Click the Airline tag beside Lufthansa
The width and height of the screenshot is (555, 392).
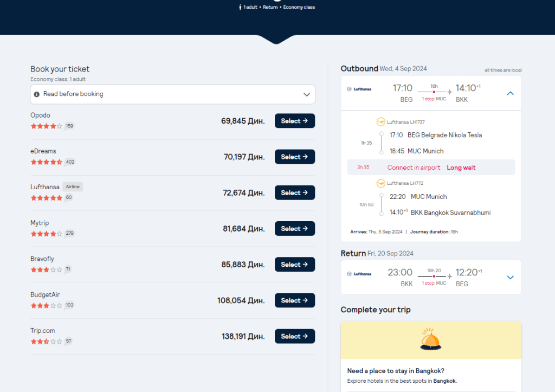(73, 187)
